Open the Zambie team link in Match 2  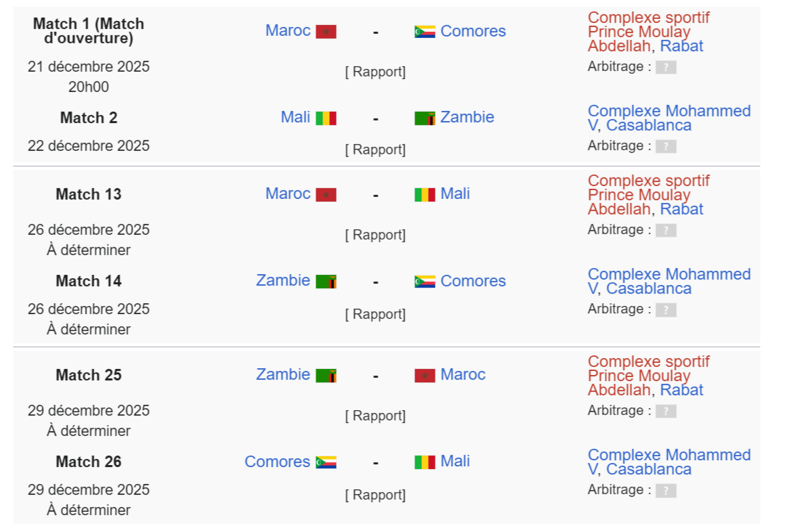[467, 117]
